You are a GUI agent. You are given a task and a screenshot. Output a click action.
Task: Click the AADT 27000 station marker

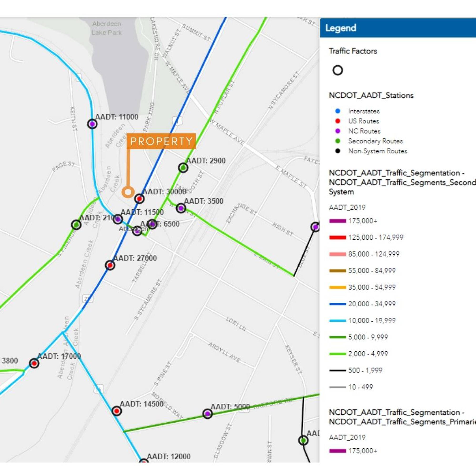[x=110, y=265]
